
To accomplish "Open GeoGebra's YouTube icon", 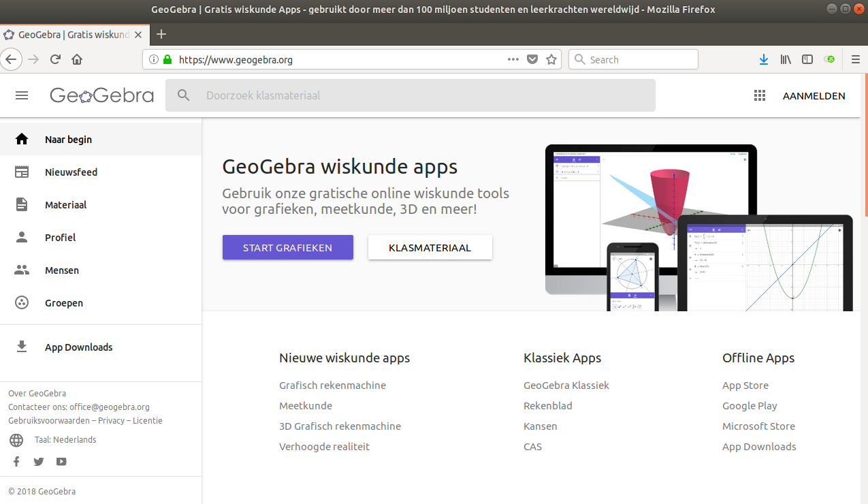I will click(x=61, y=462).
